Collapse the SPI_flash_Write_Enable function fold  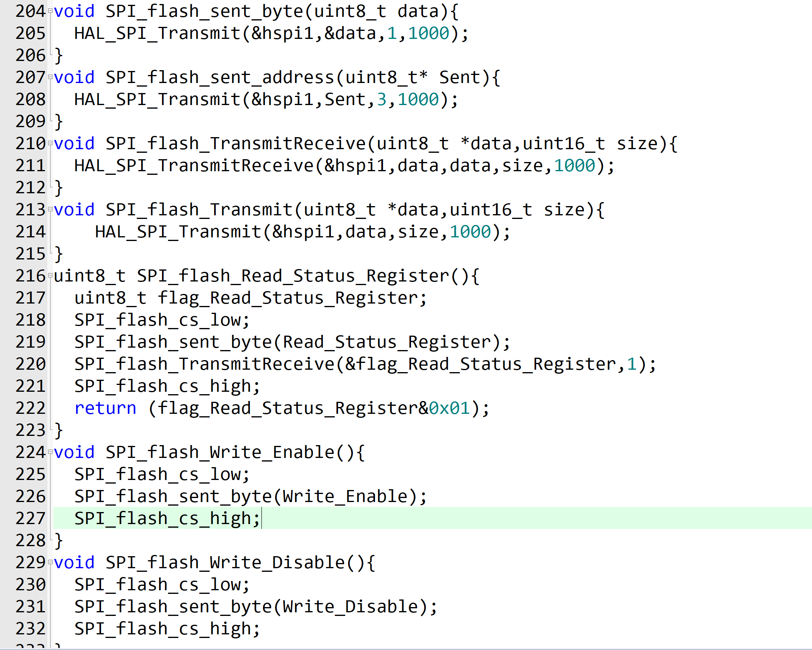tap(50, 452)
